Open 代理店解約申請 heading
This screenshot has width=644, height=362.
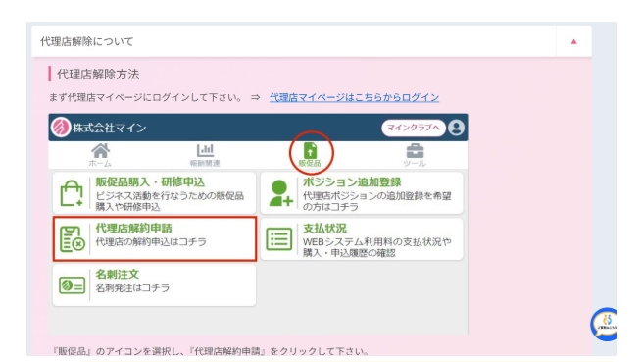tap(133, 228)
